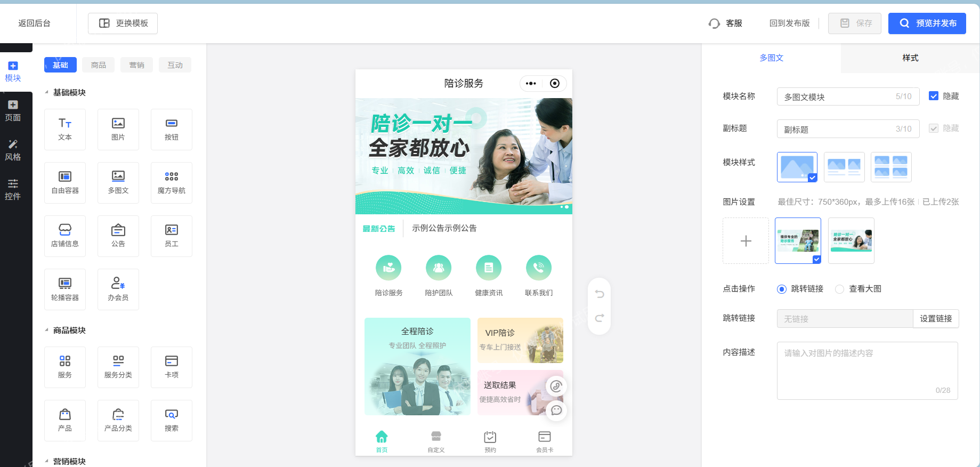This screenshot has height=467, width=980.
Task: Add the 店铺信息 module
Action: pos(65,236)
